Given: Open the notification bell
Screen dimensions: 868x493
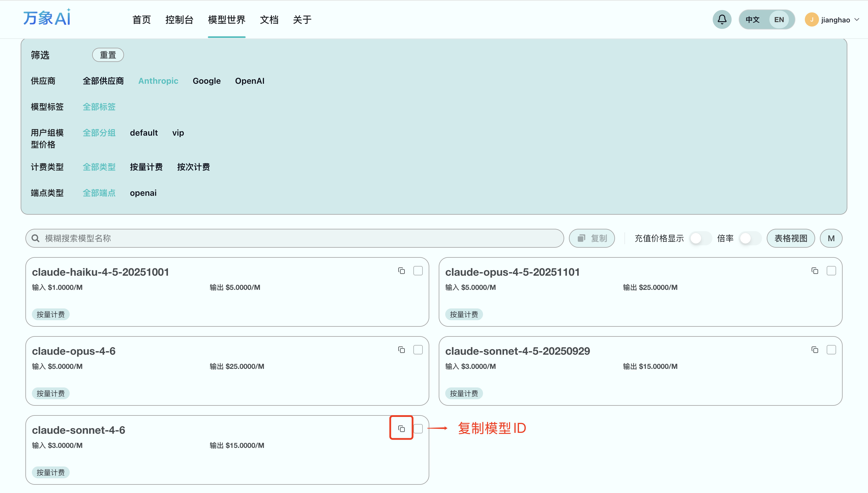Looking at the screenshot, I should click(x=722, y=20).
